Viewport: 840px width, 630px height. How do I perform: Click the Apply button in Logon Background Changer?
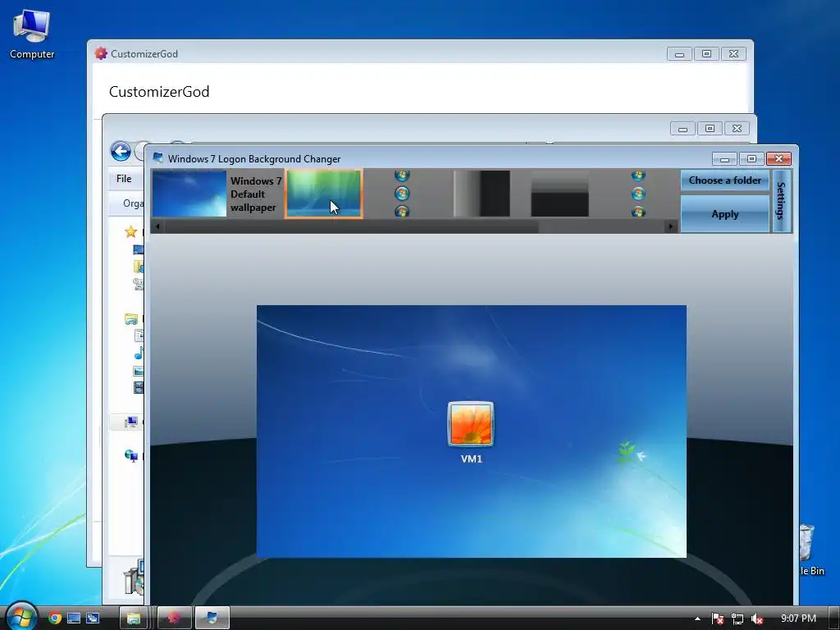coord(724,214)
